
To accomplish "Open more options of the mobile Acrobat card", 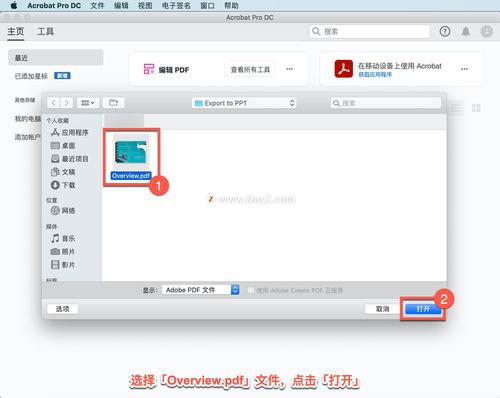I will click(464, 69).
